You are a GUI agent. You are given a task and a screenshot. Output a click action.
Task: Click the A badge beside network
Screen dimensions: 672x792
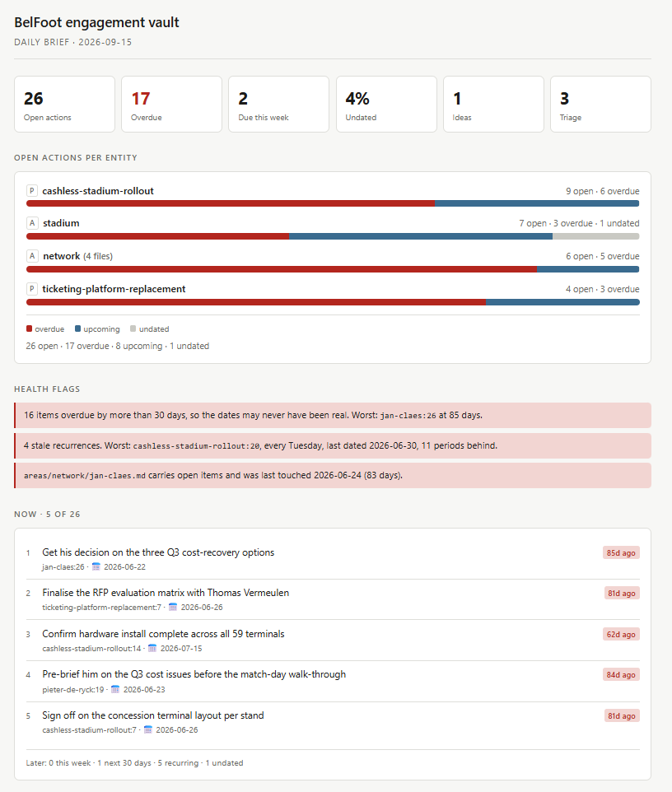32,256
